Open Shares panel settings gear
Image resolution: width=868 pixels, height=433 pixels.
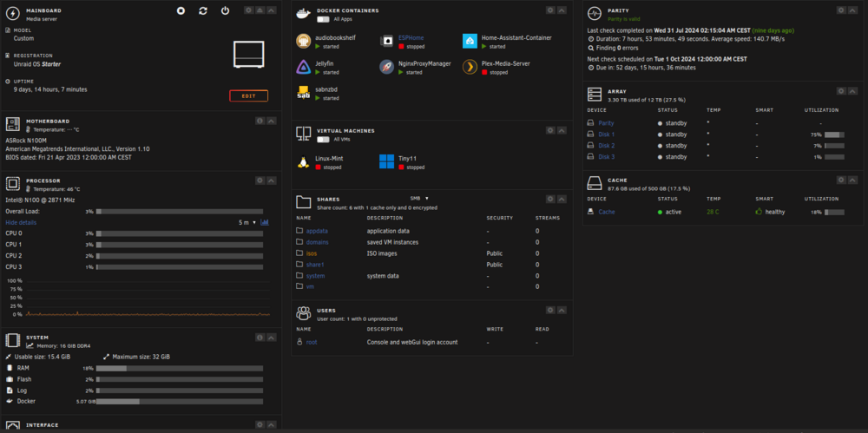point(550,200)
